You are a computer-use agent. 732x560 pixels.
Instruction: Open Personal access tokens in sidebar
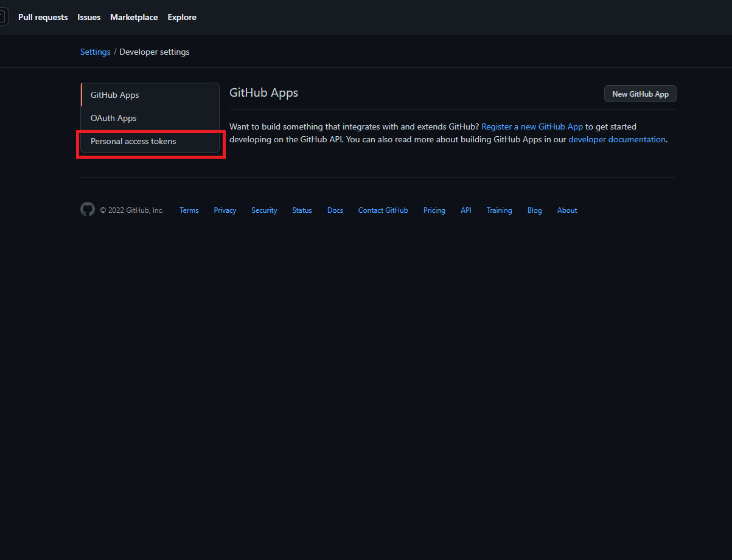coord(150,141)
